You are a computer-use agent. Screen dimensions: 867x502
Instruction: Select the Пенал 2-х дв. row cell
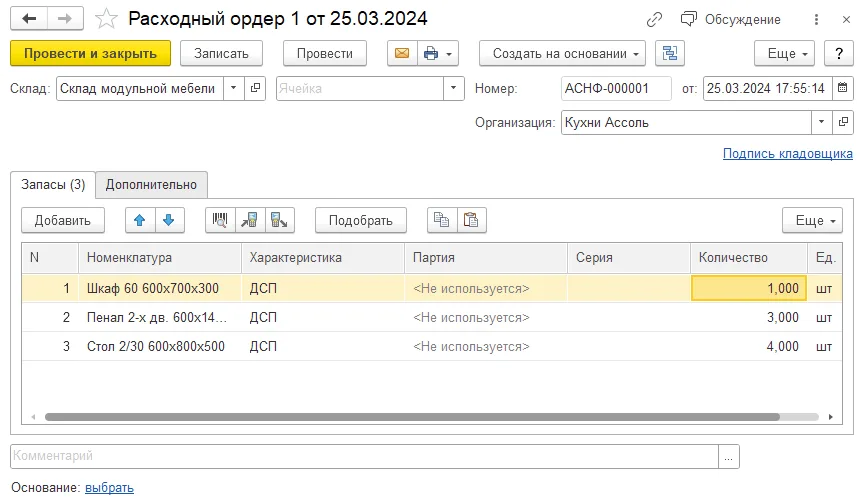pyautogui.click(x=160, y=317)
